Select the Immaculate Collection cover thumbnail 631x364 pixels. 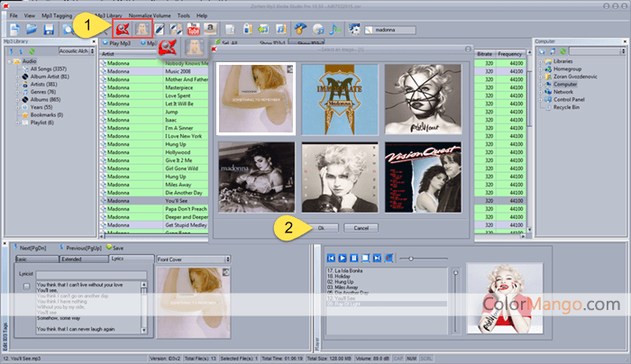point(340,99)
